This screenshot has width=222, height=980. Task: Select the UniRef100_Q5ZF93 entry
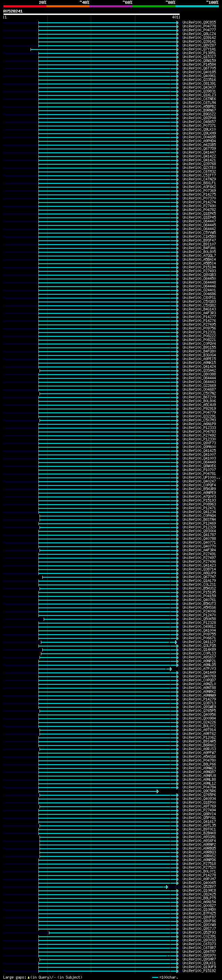click(x=199, y=932)
